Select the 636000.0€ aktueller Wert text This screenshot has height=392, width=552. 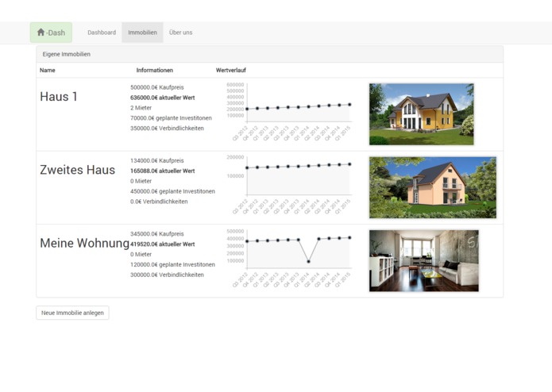tap(163, 98)
